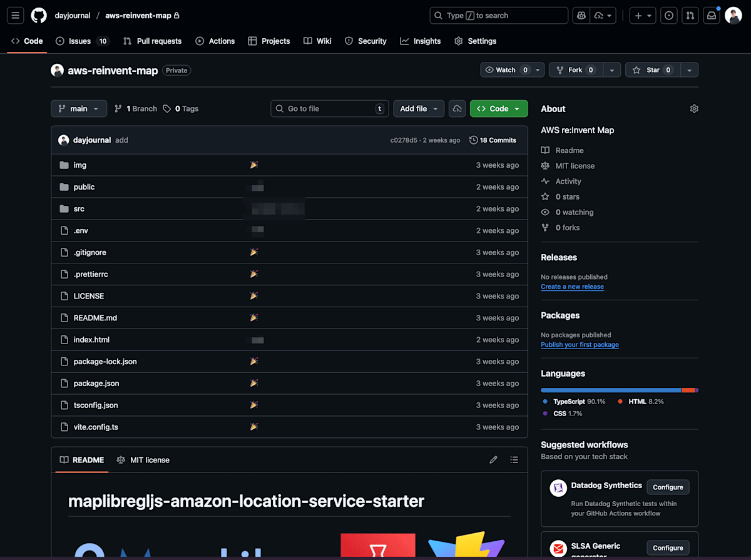Click the GitHub Octocat logo

click(39, 16)
